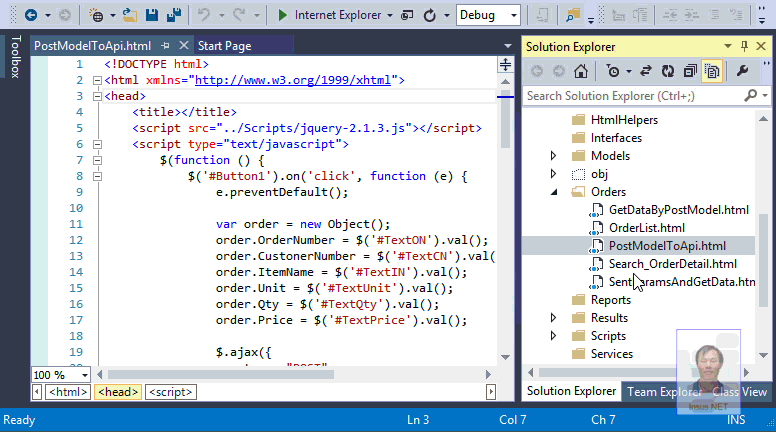Image resolution: width=776 pixels, height=432 pixels.
Task: Click the Sync with Active Document icon
Action: point(645,71)
